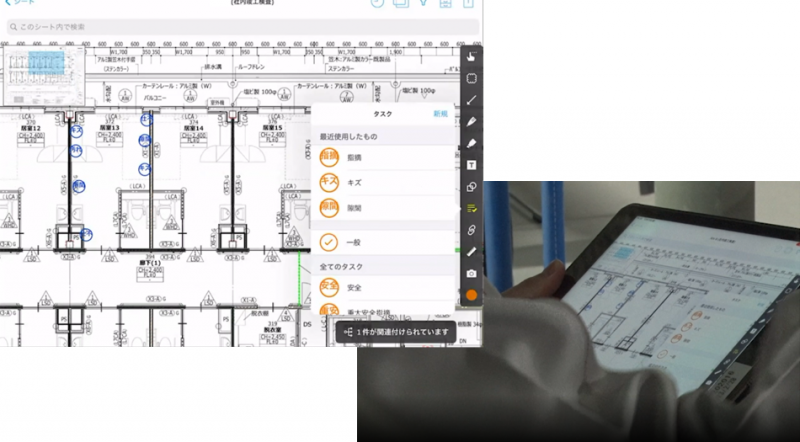Open the orange color picker
The height and width of the screenshot is (442, 800).
(x=471, y=295)
